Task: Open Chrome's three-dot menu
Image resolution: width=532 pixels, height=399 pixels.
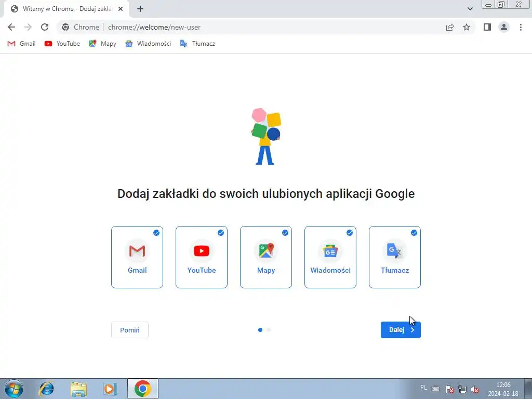Action: coord(521,27)
